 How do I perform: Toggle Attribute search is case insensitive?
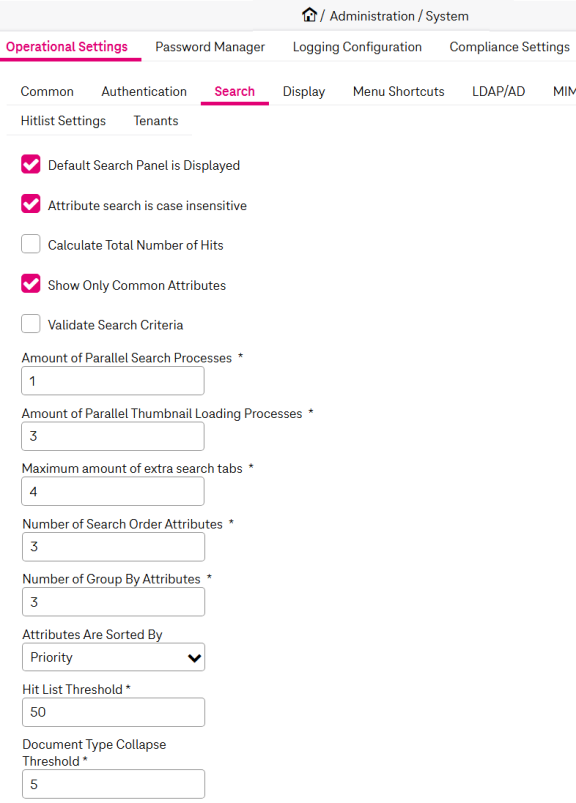pyautogui.click(x=31, y=204)
